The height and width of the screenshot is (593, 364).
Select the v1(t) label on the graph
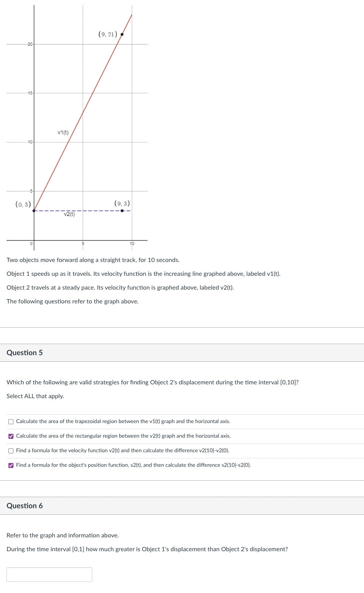(x=62, y=132)
